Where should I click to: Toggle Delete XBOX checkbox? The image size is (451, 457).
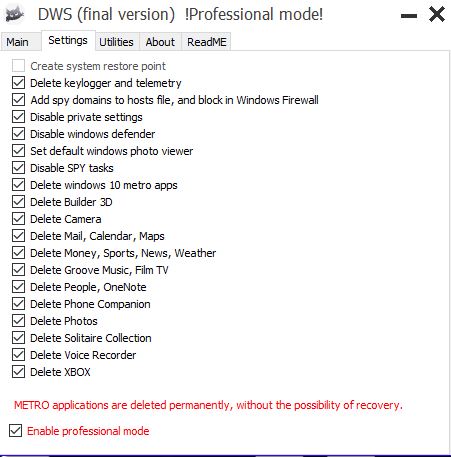pos(18,372)
